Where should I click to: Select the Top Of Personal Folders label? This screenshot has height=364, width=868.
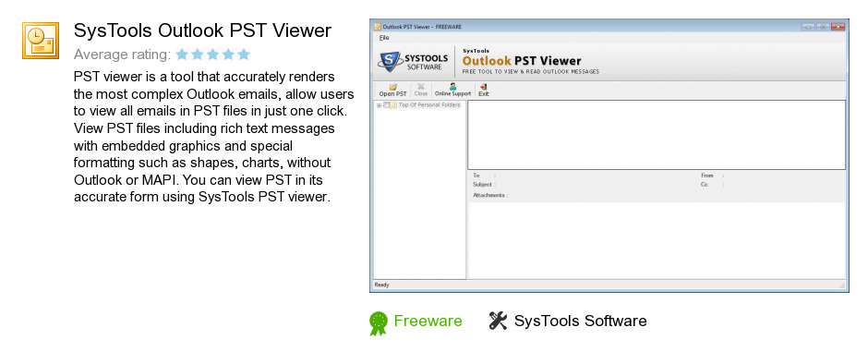coord(429,104)
